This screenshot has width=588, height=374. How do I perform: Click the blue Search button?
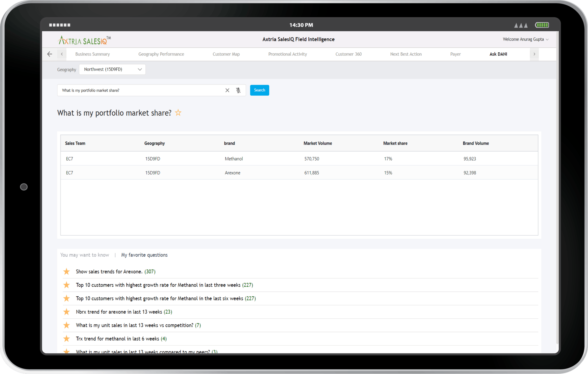(260, 90)
